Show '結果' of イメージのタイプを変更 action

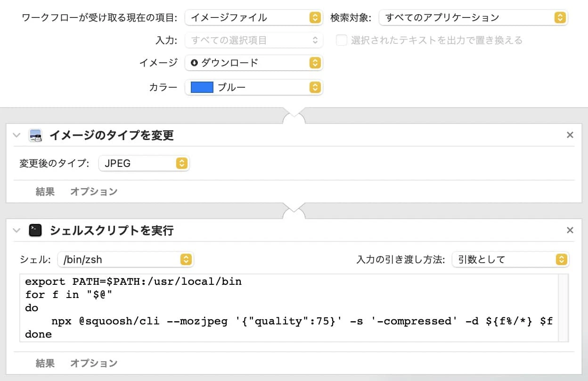[45, 191]
